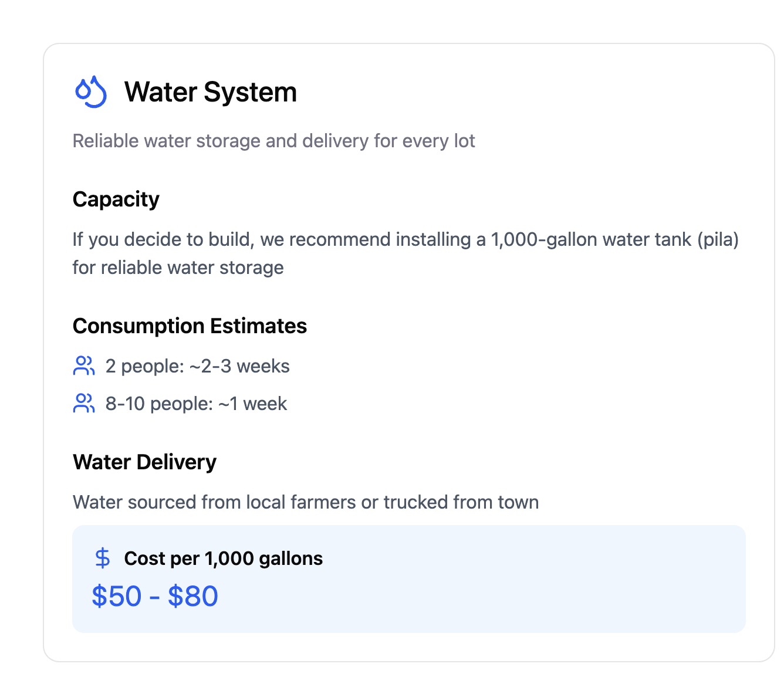
Task: Click the 'Reliable water storage and delivery' subtitle
Action: point(235,141)
